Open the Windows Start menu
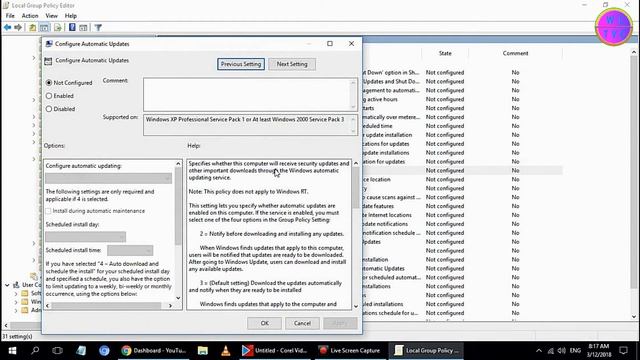 coord(12,351)
